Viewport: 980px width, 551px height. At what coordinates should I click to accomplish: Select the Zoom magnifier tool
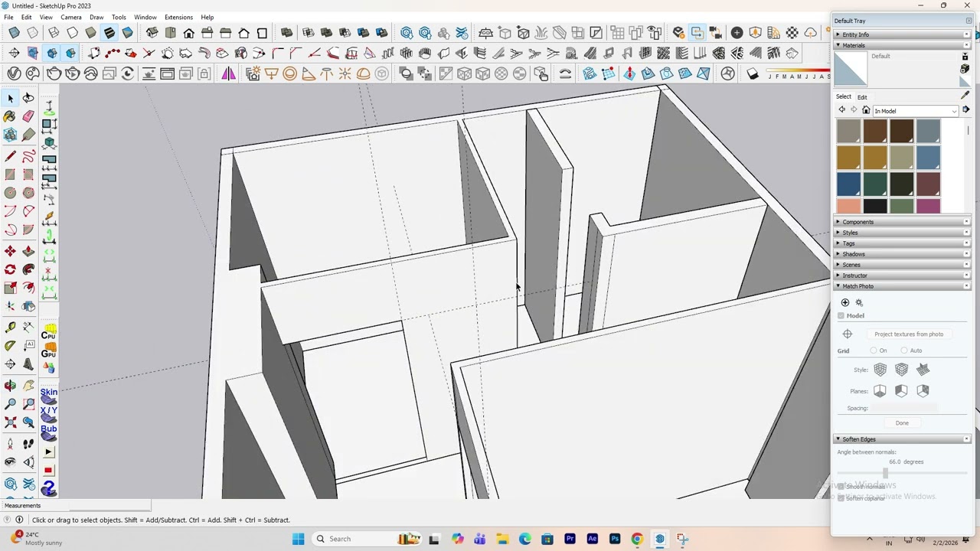point(10,404)
